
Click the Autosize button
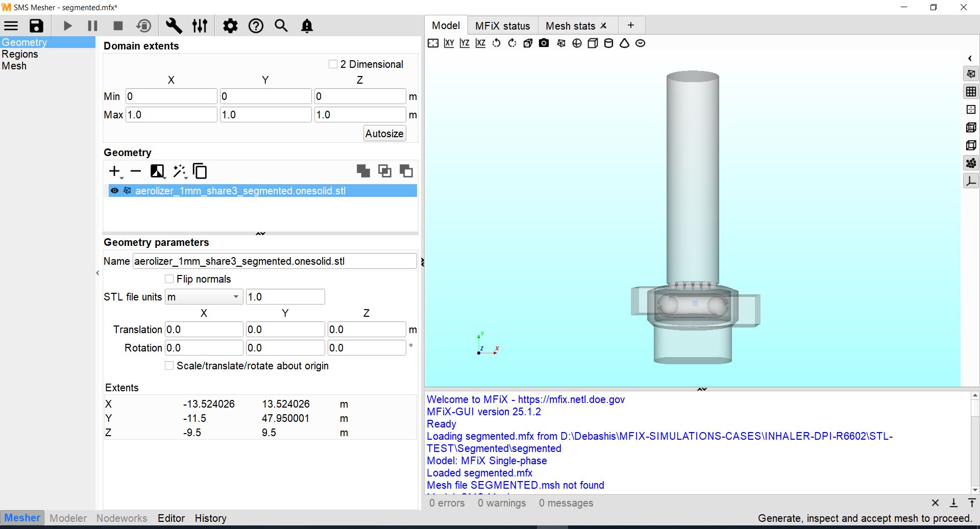pyautogui.click(x=384, y=134)
